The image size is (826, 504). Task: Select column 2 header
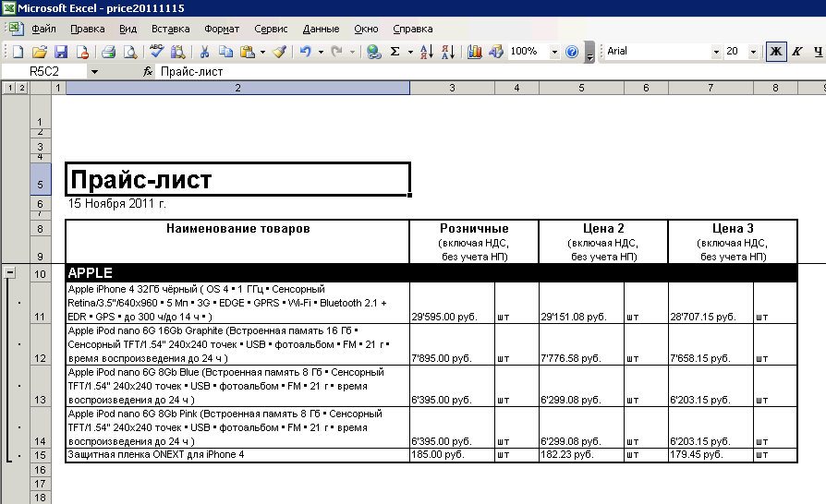[237, 88]
